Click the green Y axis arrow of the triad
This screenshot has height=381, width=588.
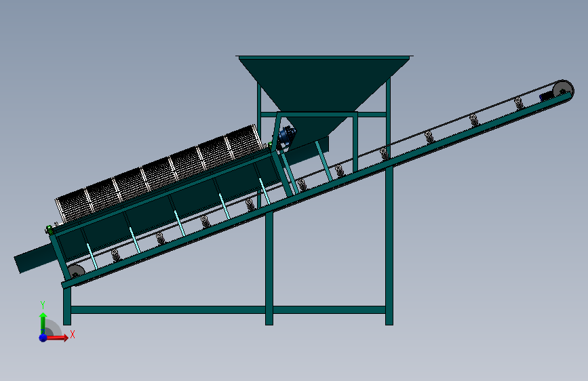(43, 323)
